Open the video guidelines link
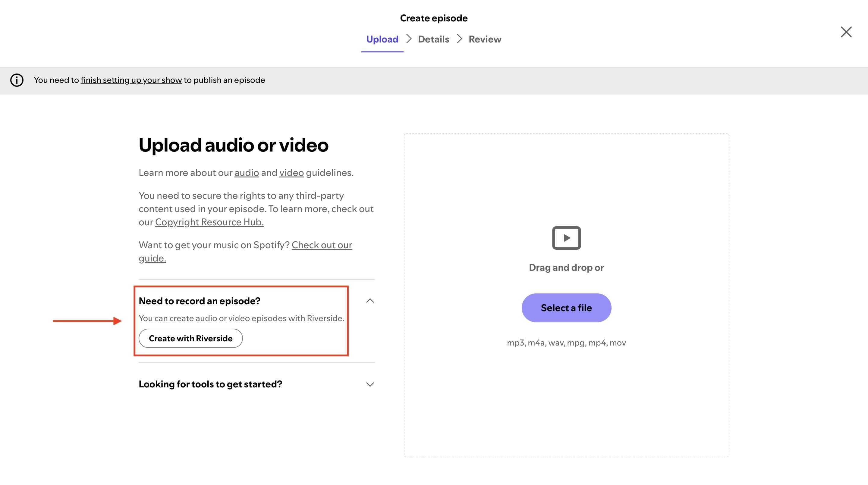 tap(291, 173)
